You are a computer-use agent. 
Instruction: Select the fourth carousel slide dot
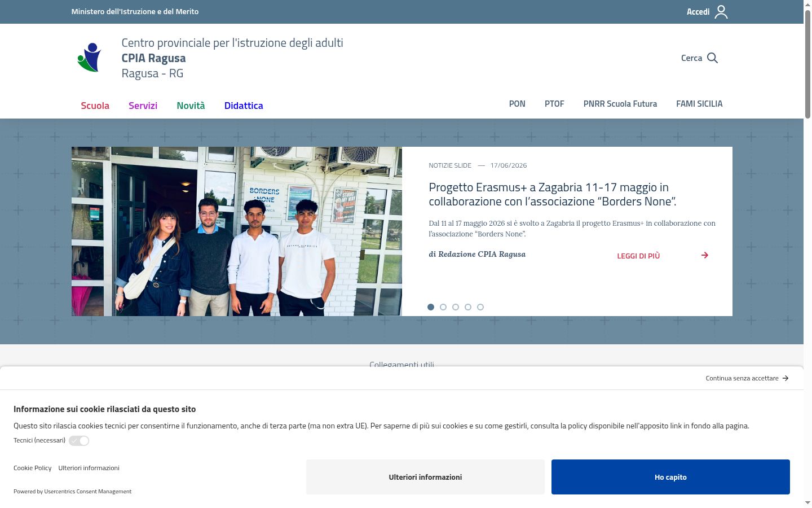coord(468,307)
